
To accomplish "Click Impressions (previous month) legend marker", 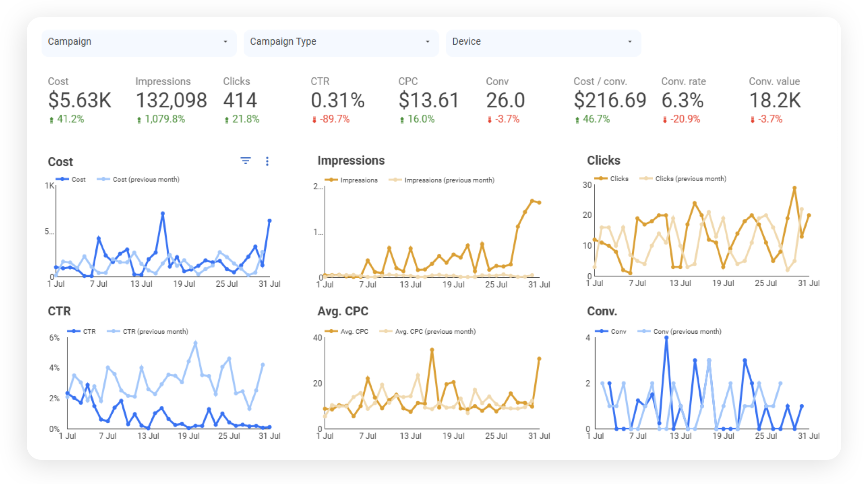I will [x=395, y=180].
